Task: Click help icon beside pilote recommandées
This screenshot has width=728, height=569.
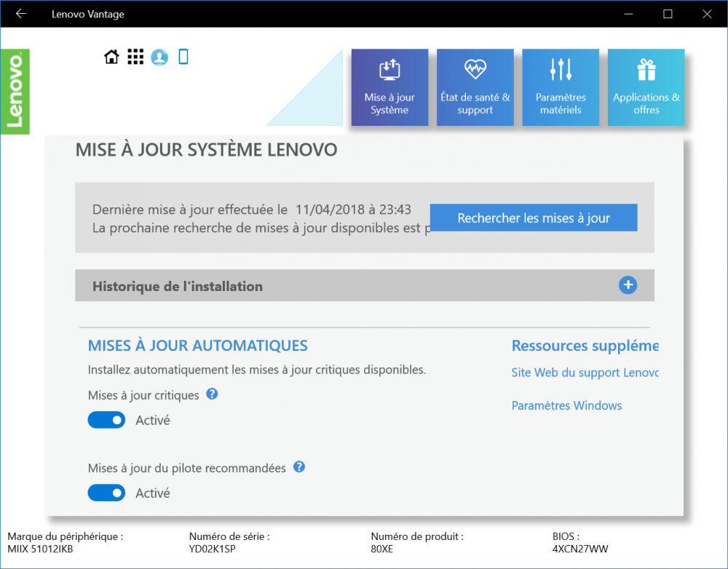Action: (x=299, y=467)
